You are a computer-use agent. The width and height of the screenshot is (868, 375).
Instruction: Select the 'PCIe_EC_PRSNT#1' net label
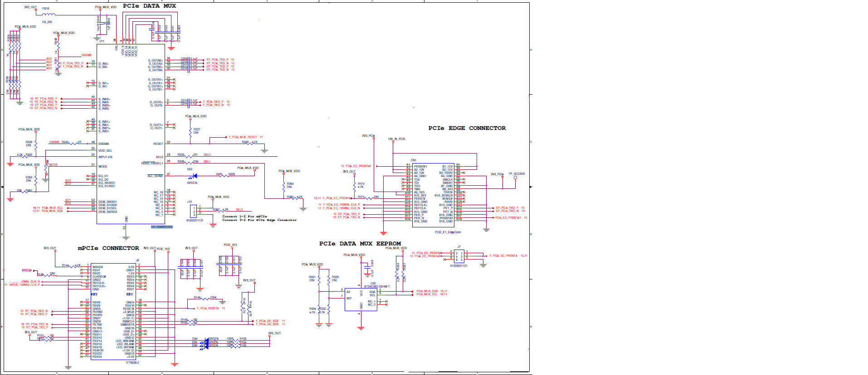click(x=358, y=166)
